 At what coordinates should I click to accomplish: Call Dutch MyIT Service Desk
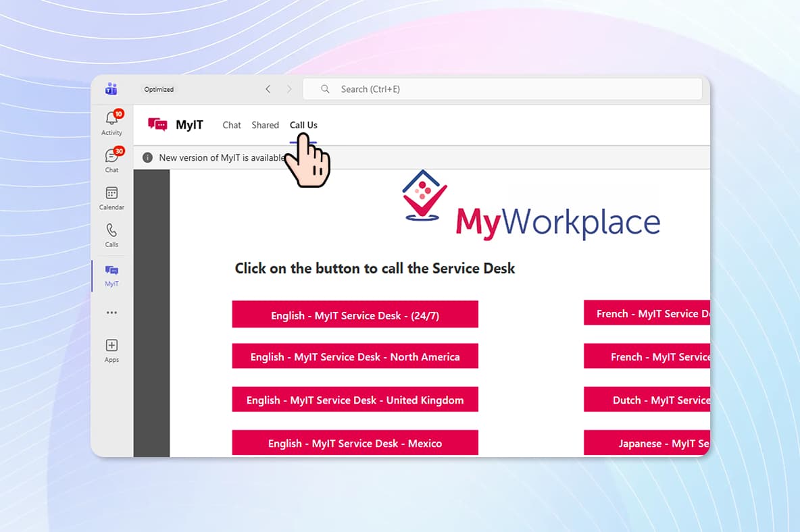(x=647, y=400)
